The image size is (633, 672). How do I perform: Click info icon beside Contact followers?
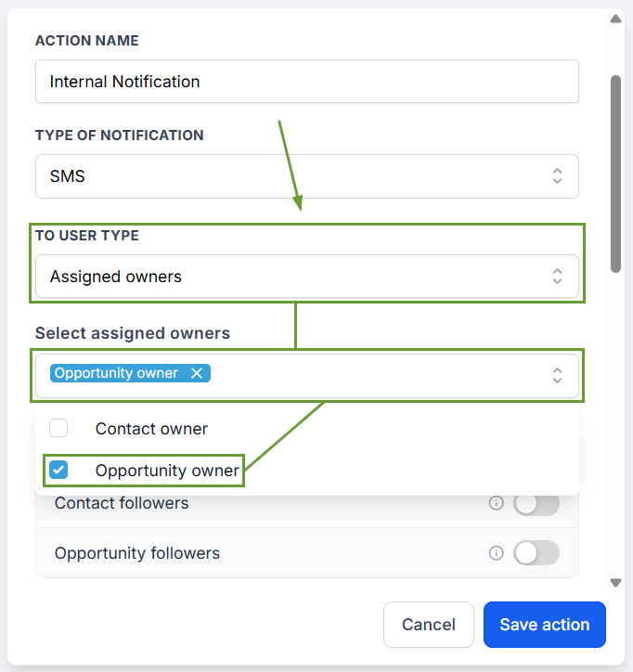coord(496,503)
